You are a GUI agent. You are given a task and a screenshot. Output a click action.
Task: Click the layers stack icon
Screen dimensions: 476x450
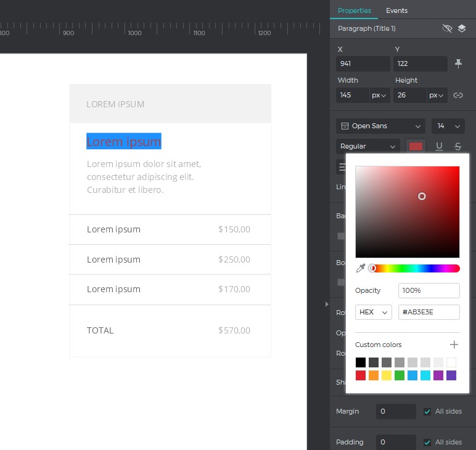(462, 28)
